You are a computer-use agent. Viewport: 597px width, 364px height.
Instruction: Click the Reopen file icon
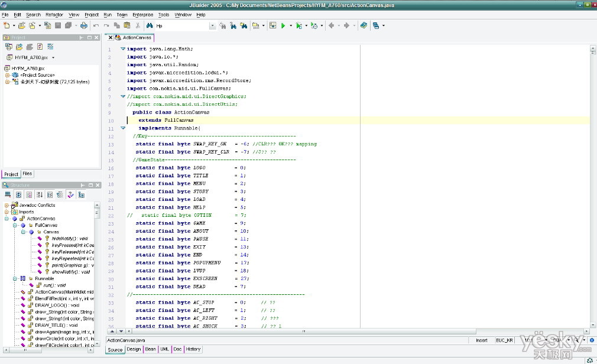point(33,25)
